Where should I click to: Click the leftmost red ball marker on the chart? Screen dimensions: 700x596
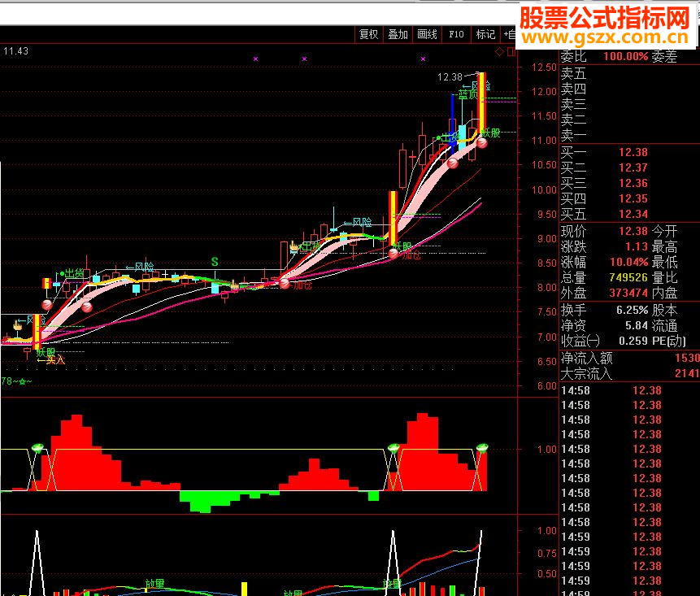[x=47, y=306]
